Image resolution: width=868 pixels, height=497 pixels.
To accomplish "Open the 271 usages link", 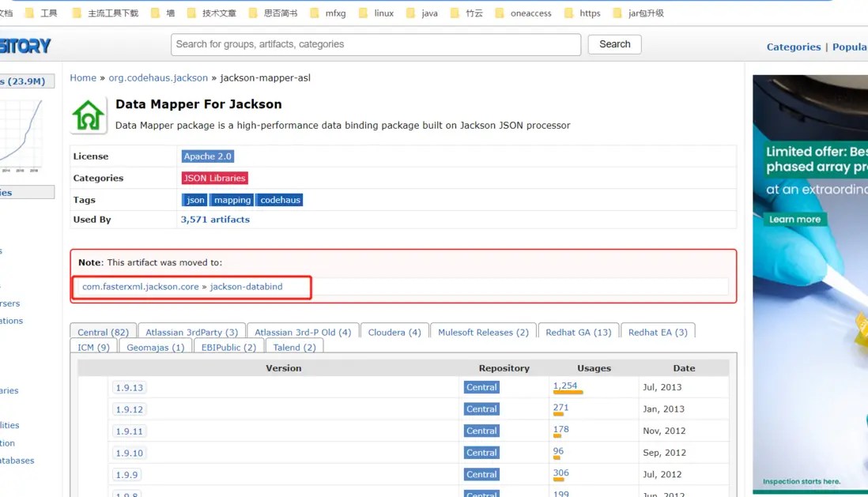I will coord(560,408).
